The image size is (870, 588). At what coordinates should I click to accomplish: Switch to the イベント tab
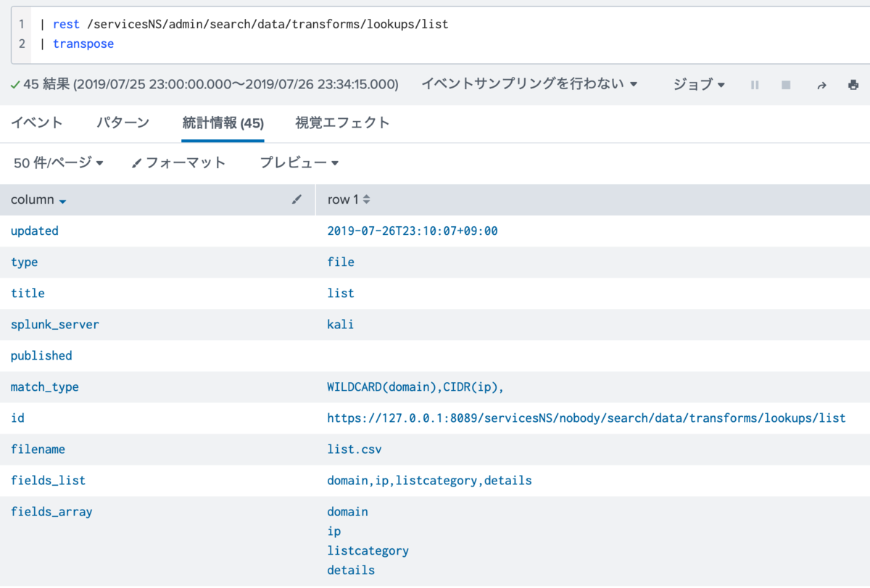(x=37, y=123)
